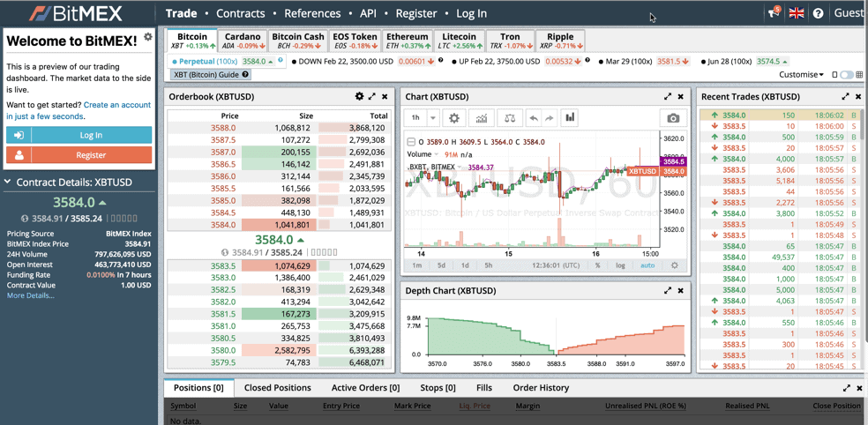Image resolution: width=868 pixels, height=425 pixels.
Task: Expand the Positions panel to fullscreen
Action: click(847, 388)
